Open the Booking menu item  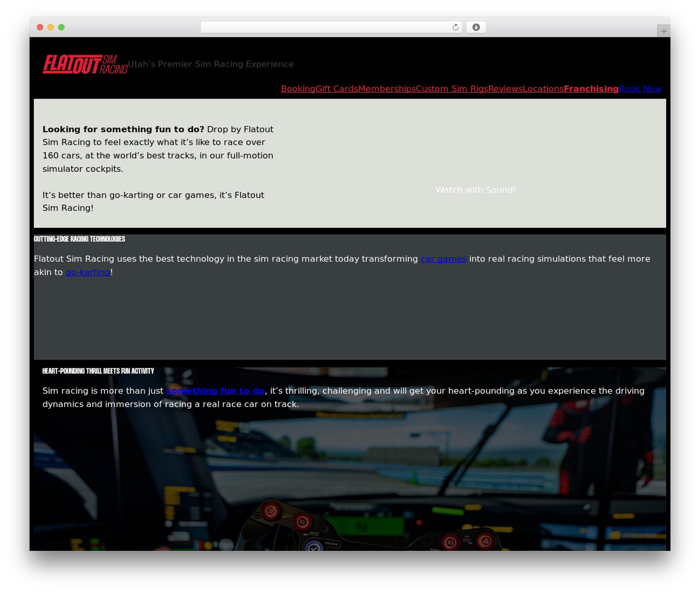click(x=298, y=89)
